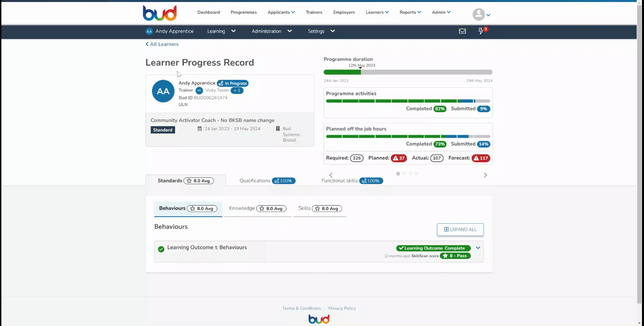Click the green check icon on Learning Outcome 1
The width and height of the screenshot is (644, 326).
tap(161, 249)
